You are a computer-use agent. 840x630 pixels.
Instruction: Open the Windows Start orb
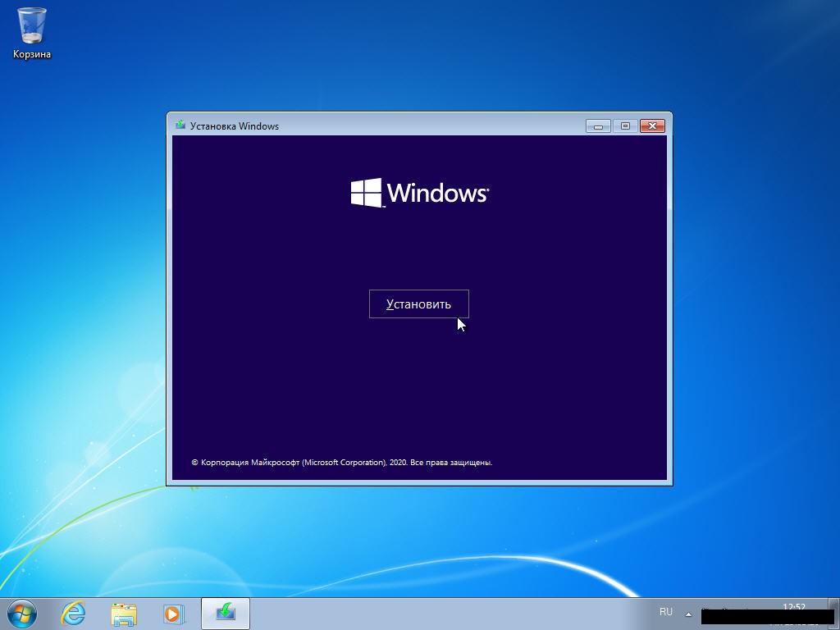pyautogui.click(x=22, y=614)
